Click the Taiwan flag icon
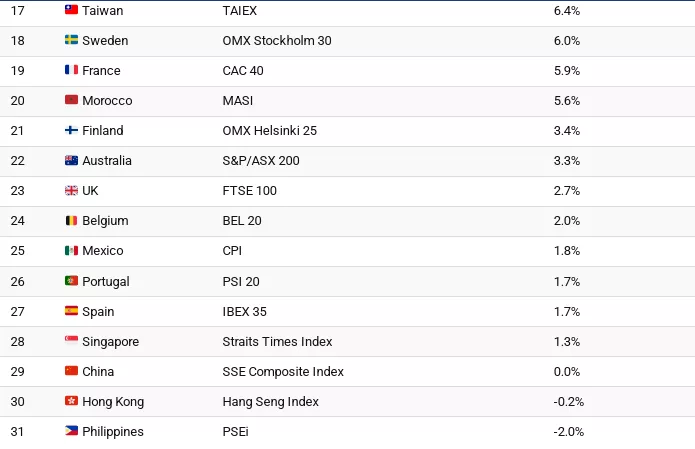 (x=71, y=10)
